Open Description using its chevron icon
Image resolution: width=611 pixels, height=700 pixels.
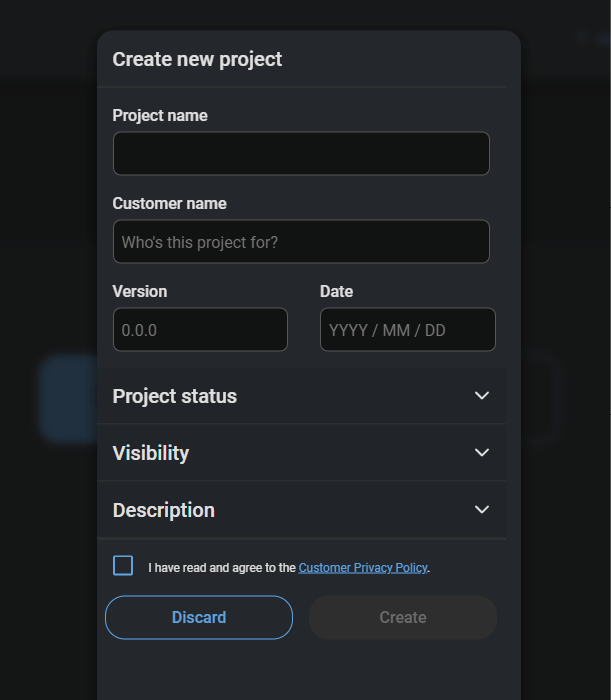(482, 510)
